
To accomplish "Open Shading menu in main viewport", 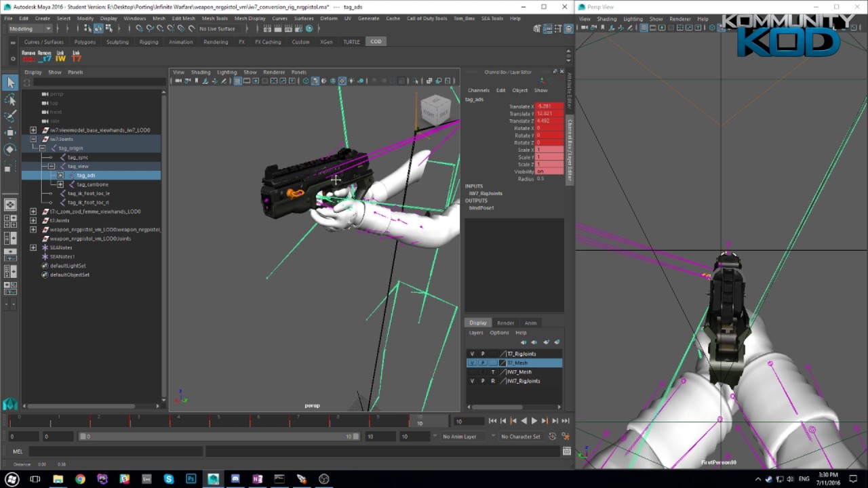I will click(x=201, y=72).
